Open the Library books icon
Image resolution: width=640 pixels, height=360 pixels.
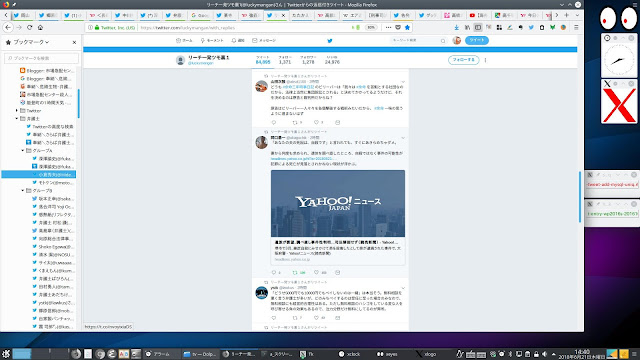click(x=467, y=27)
